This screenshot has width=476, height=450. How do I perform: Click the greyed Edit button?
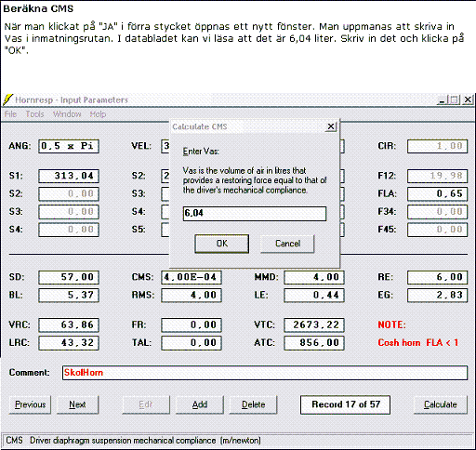pyautogui.click(x=146, y=404)
